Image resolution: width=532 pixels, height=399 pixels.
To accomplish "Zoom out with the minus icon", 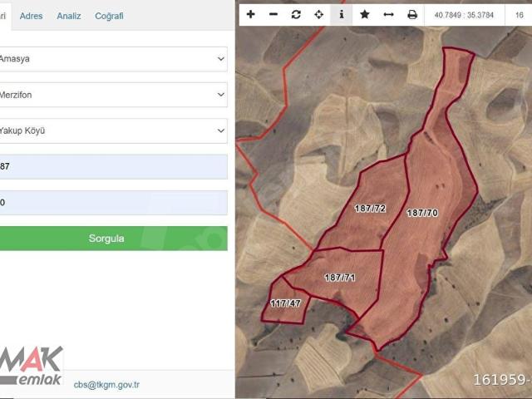I will click(273, 15).
